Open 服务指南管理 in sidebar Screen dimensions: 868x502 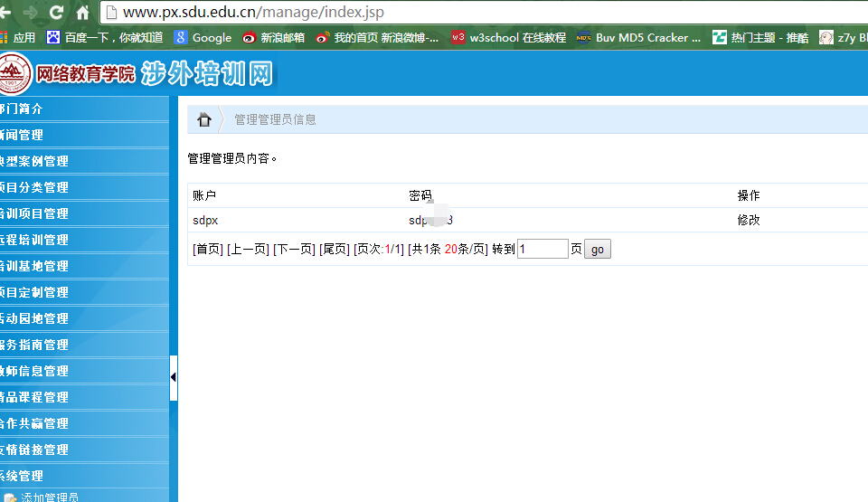84,345
